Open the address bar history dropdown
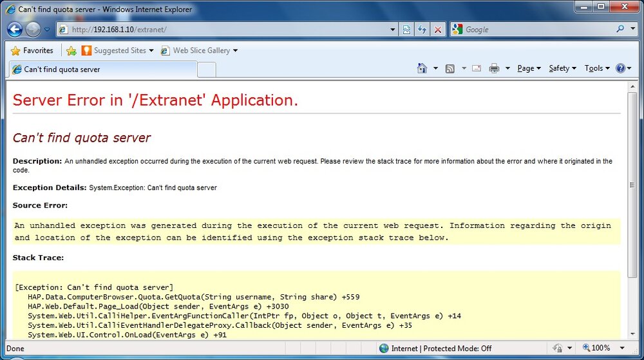644x360 pixels. pyautogui.click(x=393, y=30)
